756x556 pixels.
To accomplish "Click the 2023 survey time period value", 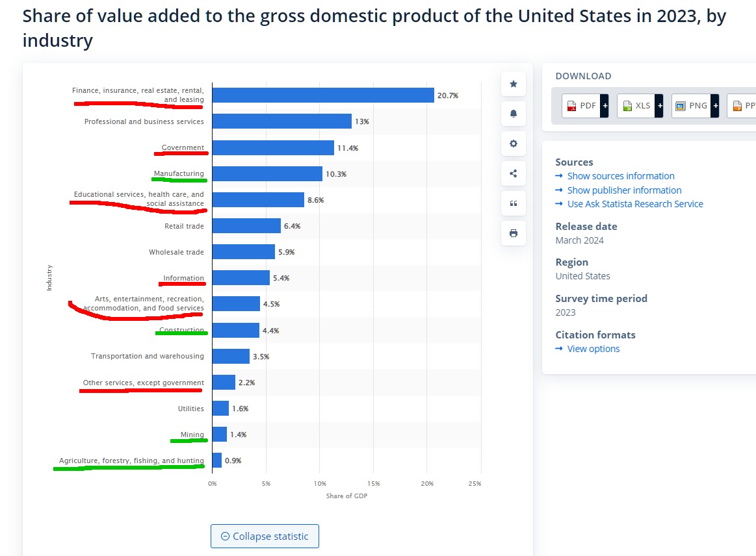I will [566, 312].
